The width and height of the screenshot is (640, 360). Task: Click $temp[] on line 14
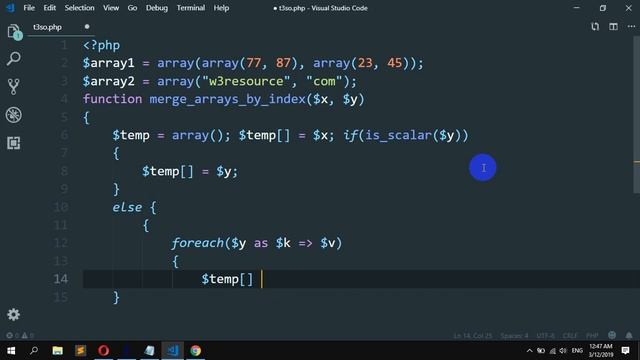(227, 279)
